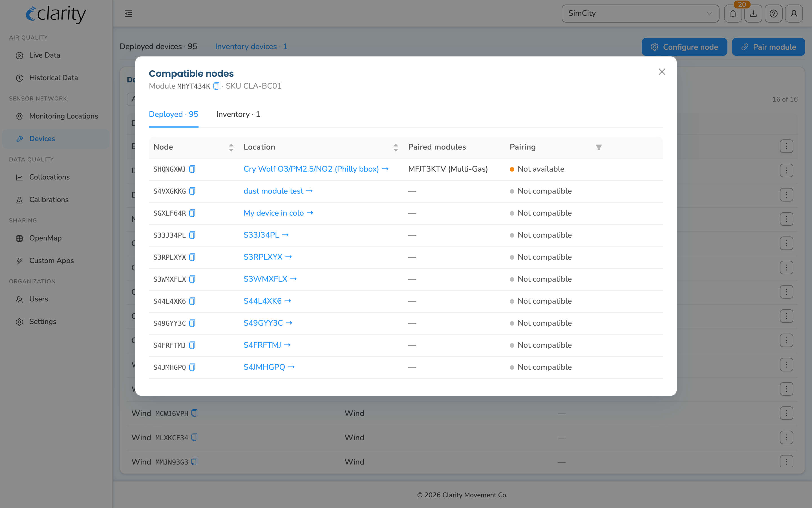Open Custom Apps in sidebar
The width and height of the screenshot is (812, 508).
[x=56, y=260]
